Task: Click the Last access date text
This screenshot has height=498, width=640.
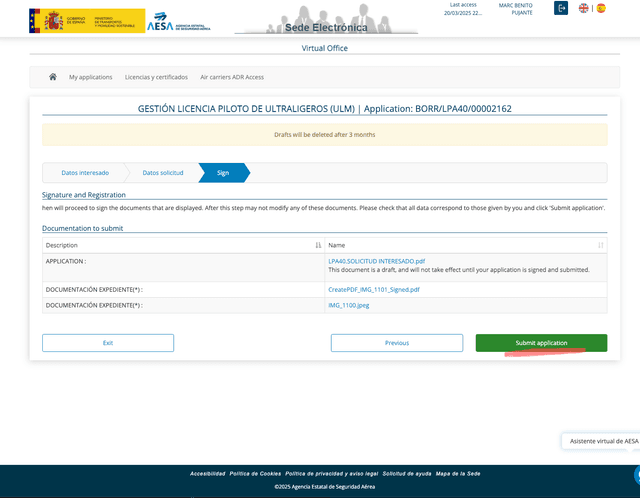Action: coord(463,9)
